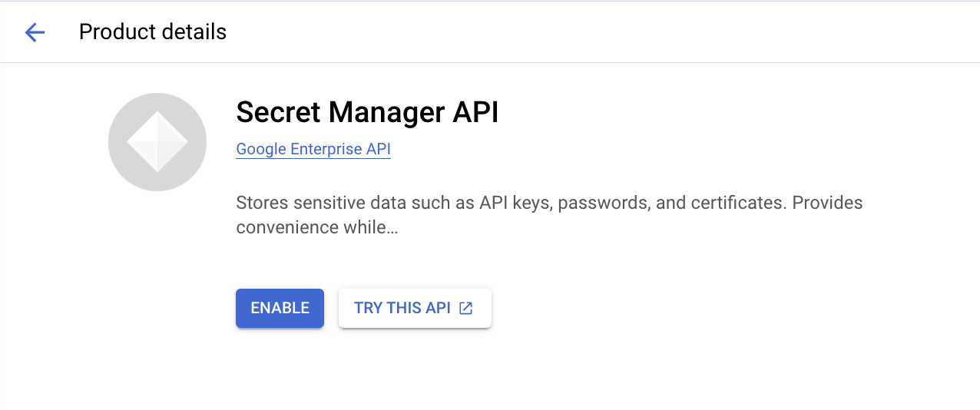Launch the API explorer via Try This API

(415, 308)
